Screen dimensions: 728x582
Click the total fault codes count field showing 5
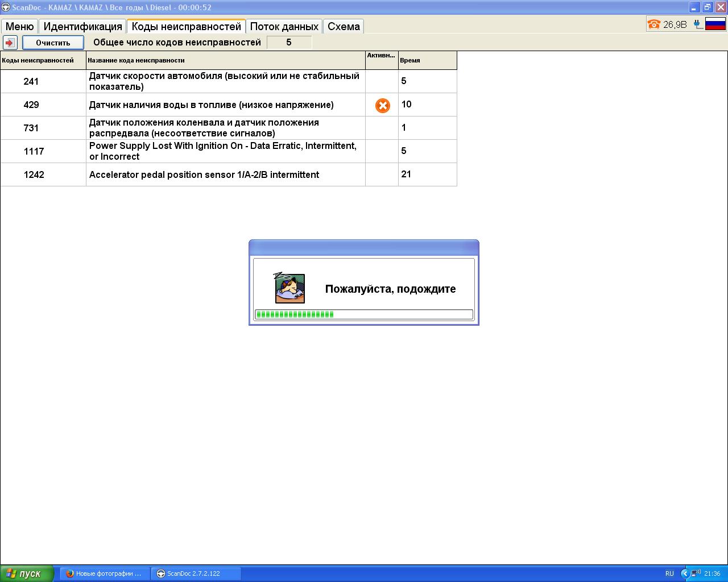pos(289,43)
